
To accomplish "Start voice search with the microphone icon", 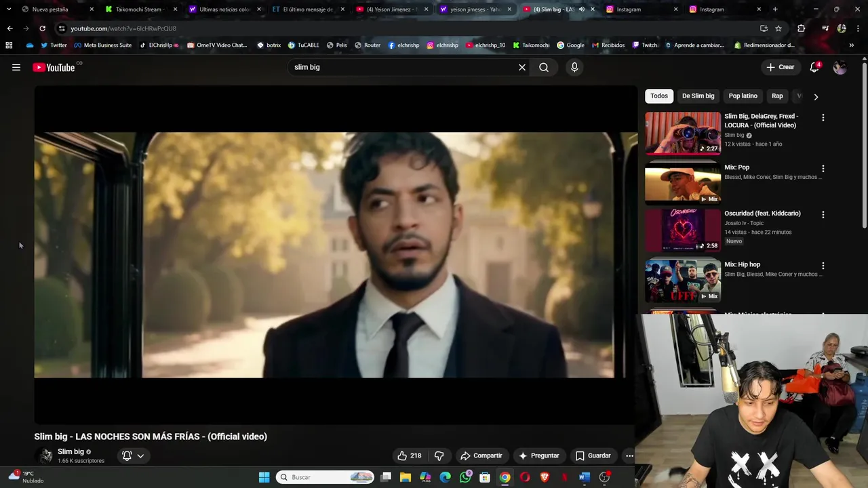I will (574, 67).
